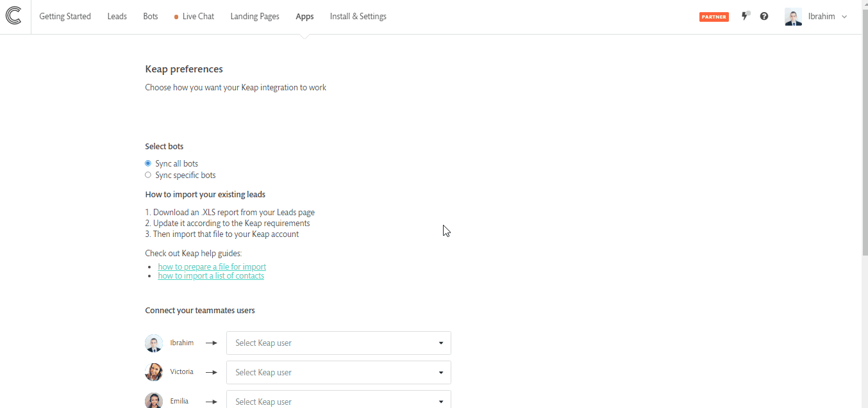868x408 pixels.
Task: Click the Continually logo icon
Action: click(x=13, y=16)
